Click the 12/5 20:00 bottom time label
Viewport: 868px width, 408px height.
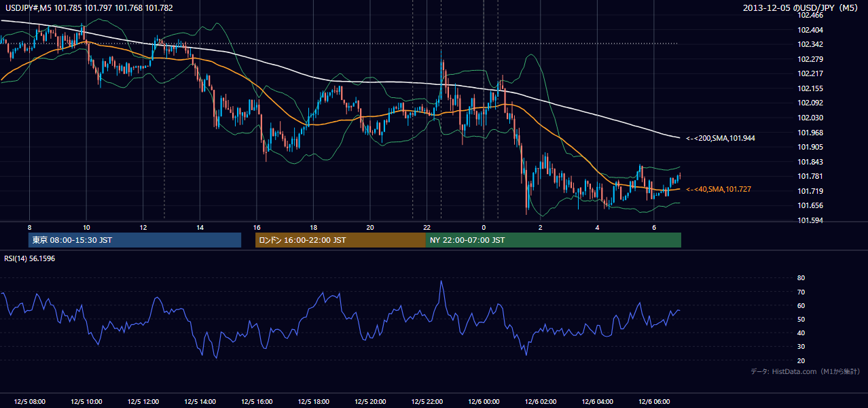coord(370,402)
